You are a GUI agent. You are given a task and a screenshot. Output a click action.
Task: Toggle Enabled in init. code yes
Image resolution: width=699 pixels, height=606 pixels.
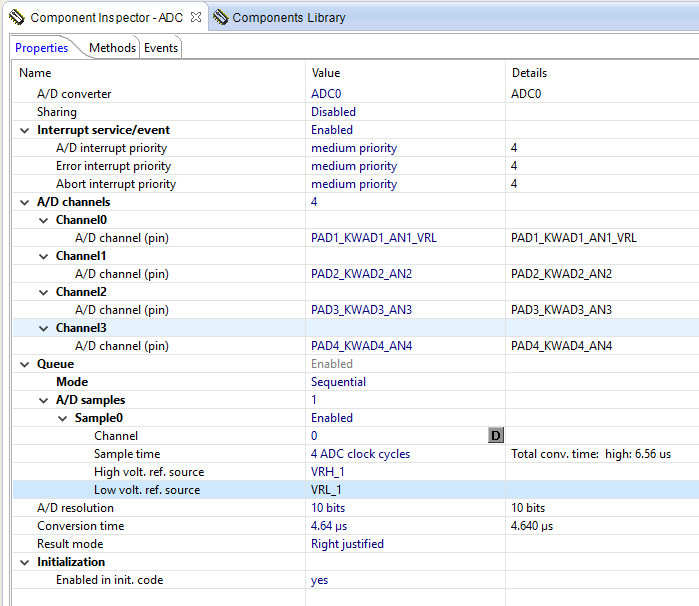tap(319, 580)
